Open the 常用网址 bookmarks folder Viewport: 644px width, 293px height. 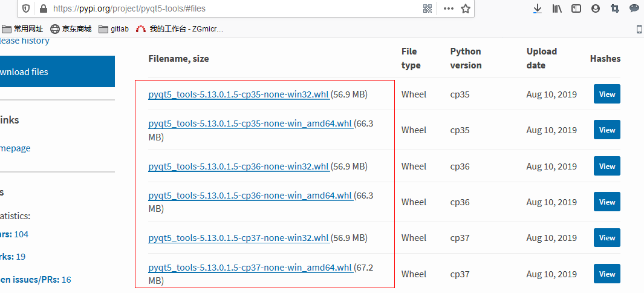click(22, 29)
